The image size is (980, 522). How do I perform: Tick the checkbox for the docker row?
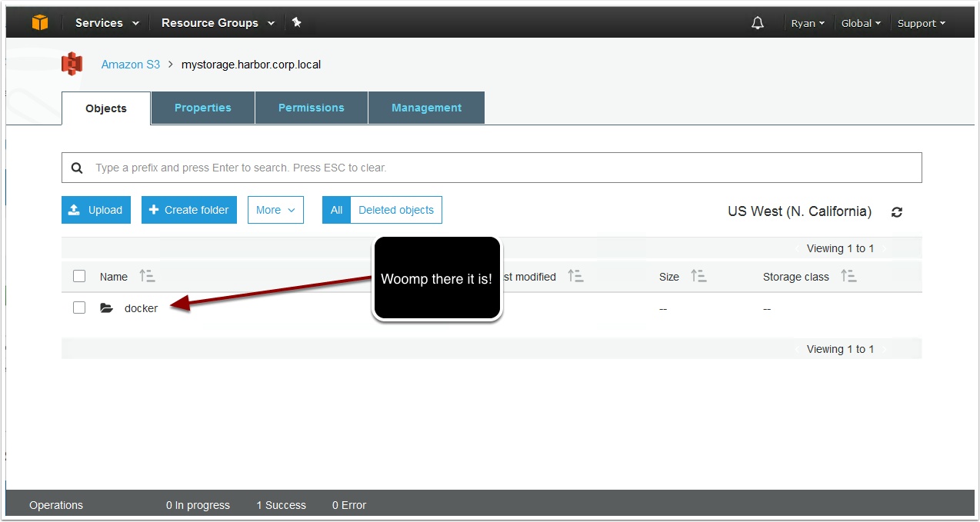click(79, 308)
